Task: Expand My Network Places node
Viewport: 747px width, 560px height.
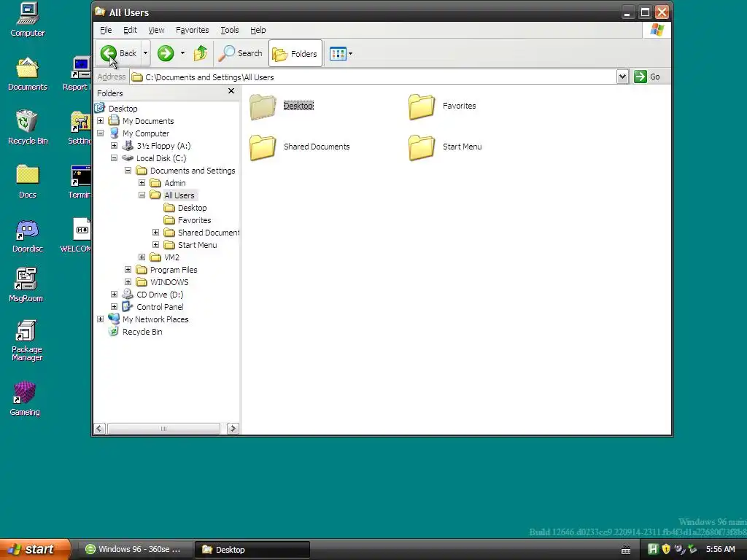Action: pos(101,319)
